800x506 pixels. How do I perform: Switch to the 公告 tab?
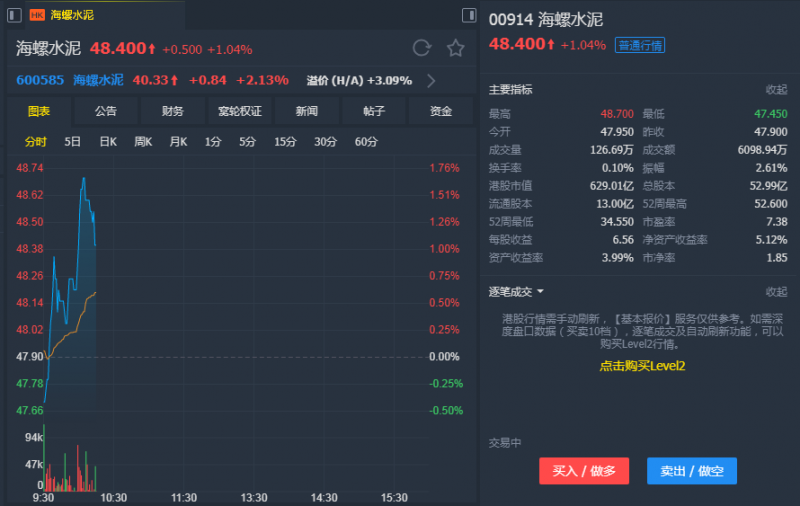[x=106, y=111]
